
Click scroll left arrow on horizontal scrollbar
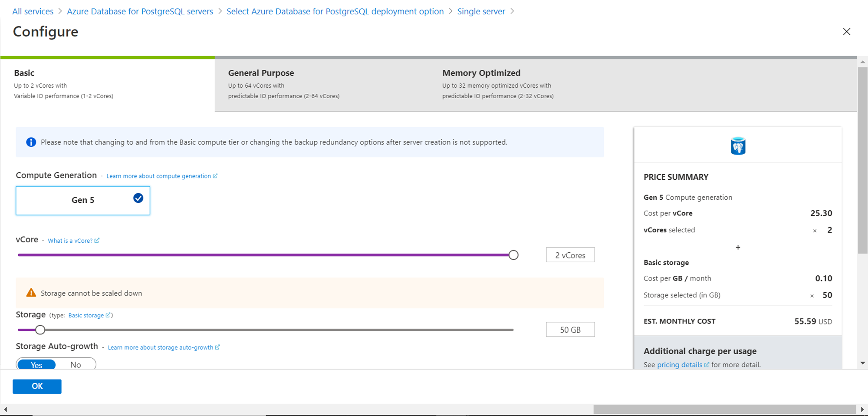5,409
